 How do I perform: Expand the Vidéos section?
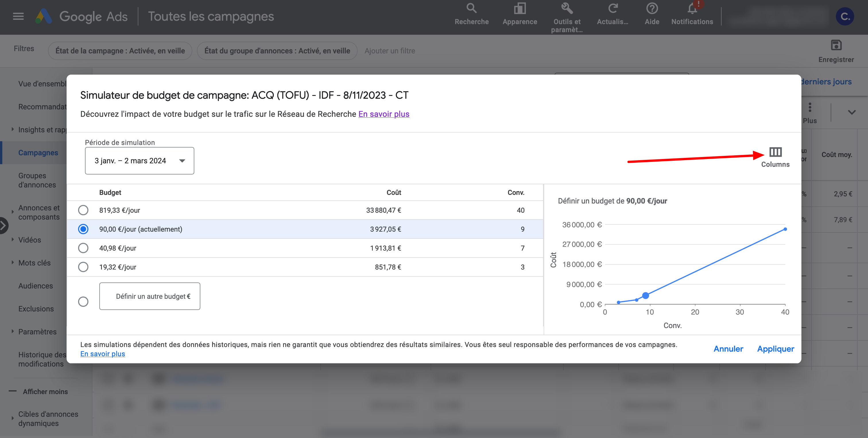[12, 240]
